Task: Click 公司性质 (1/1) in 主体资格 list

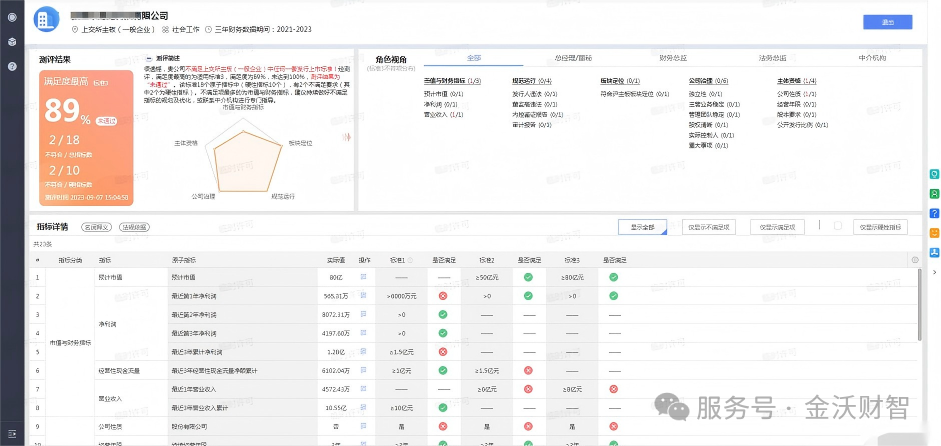Action: pyautogui.click(x=796, y=94)
